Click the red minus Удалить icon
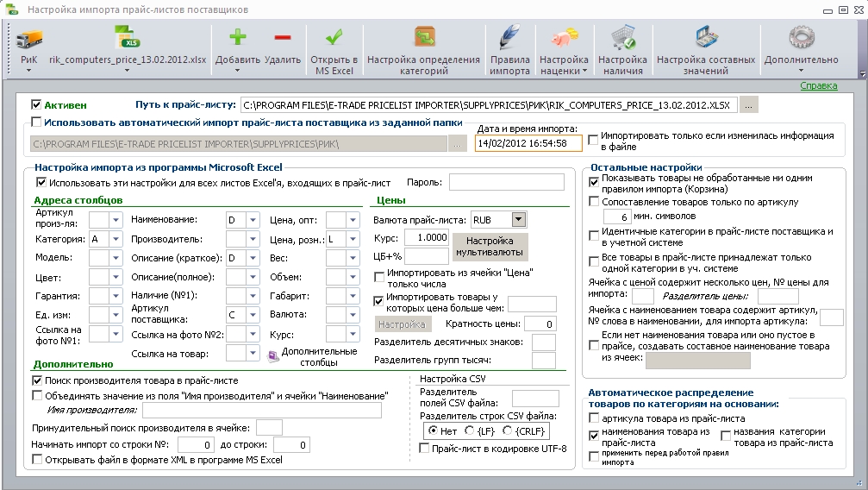The height and width of the screenshot is (490, 868). pyautogui.click(x=283, y=38)
